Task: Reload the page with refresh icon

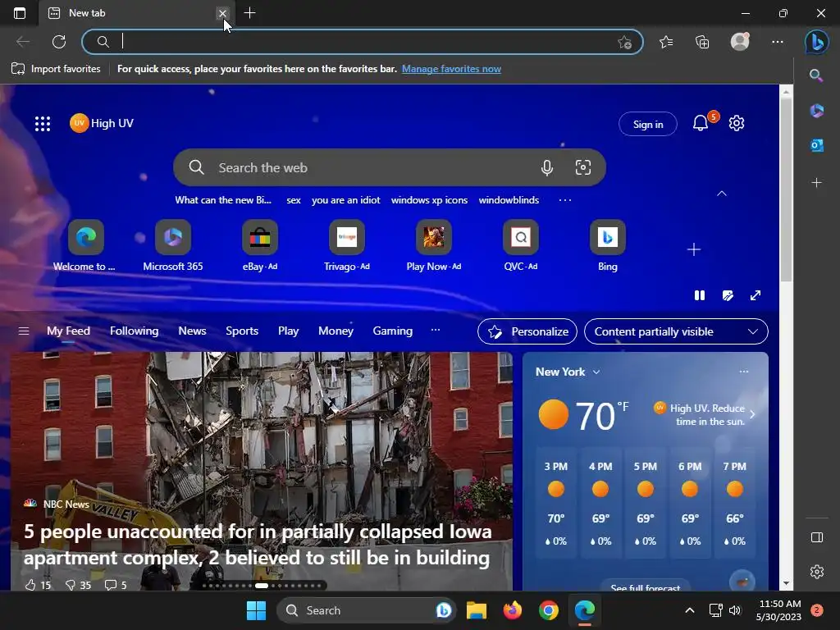Action: (x=59, y=42)
